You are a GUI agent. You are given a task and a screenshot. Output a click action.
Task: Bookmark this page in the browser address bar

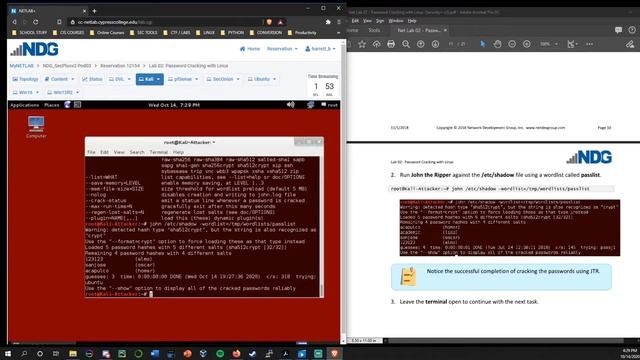coord(59,22)
